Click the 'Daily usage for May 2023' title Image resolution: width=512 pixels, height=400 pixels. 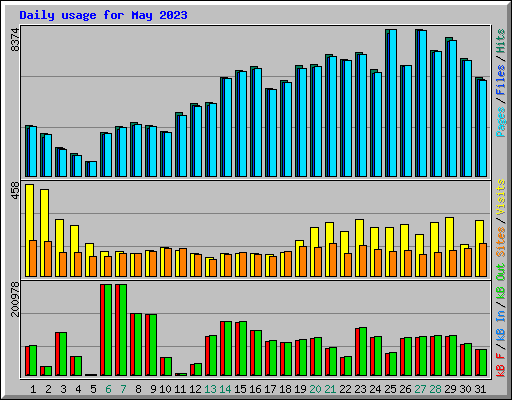103,15
